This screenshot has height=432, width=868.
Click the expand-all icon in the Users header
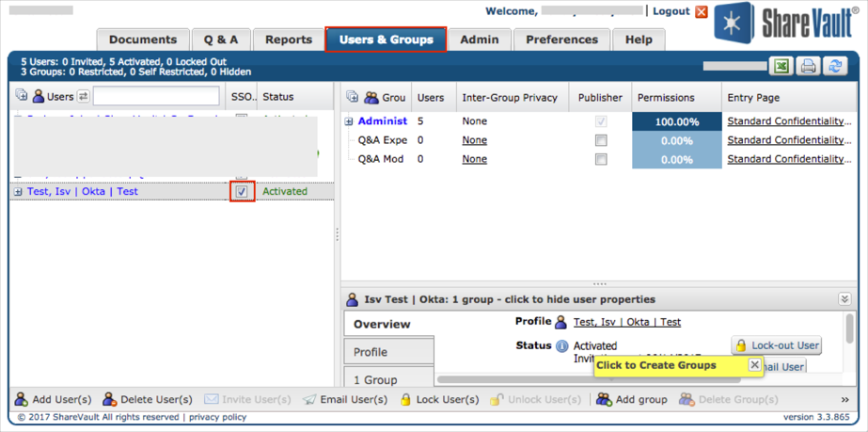point(22,97)
